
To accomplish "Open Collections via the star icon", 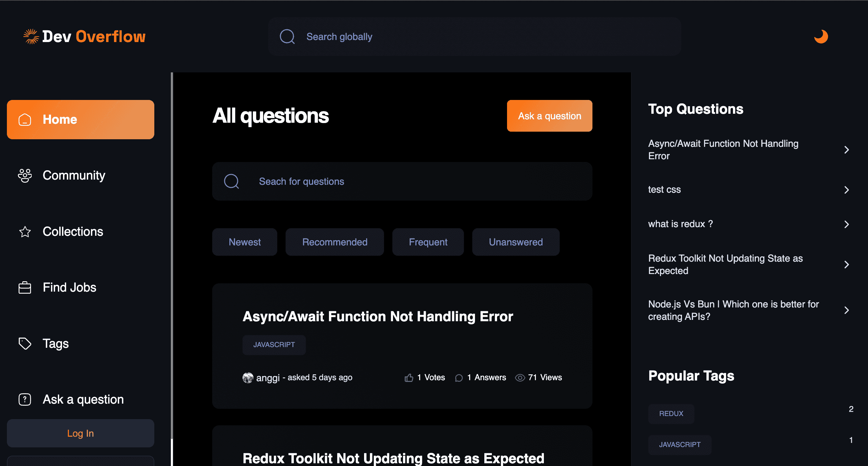I will pos(25,232).
